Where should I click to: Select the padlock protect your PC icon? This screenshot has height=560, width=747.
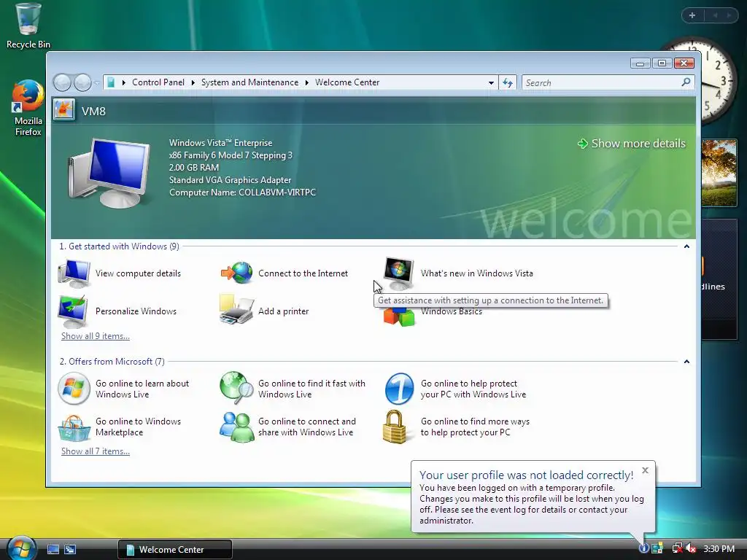point(395,427)
